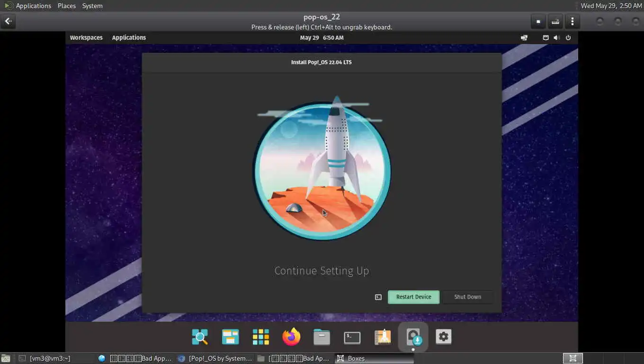Open the guest power menu icon
Screen dimensions: 644x364
point(568,37)
